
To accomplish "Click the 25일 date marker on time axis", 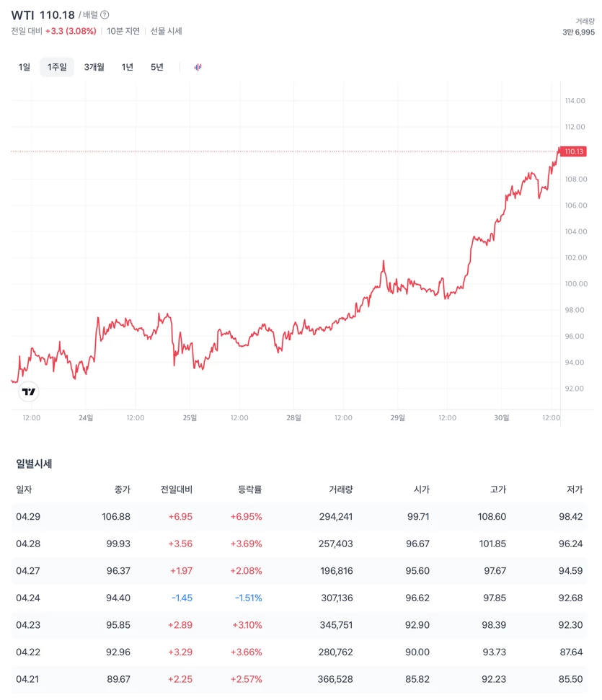I will (190, 417).
